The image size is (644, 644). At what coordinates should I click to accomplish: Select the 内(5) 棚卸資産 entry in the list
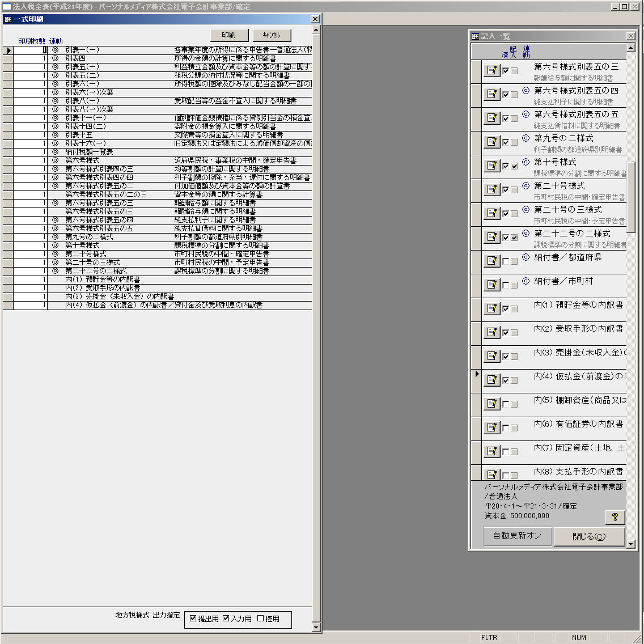click(579, 400)
